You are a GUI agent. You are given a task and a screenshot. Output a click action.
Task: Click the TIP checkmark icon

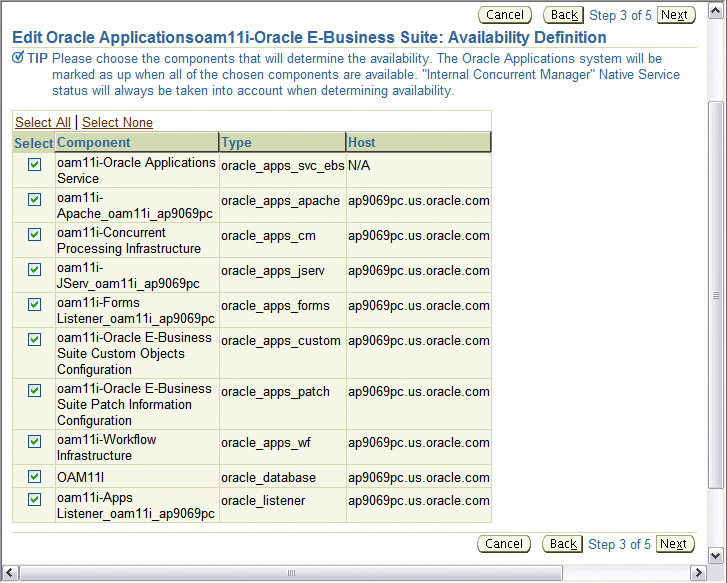(x=18, y=58)
